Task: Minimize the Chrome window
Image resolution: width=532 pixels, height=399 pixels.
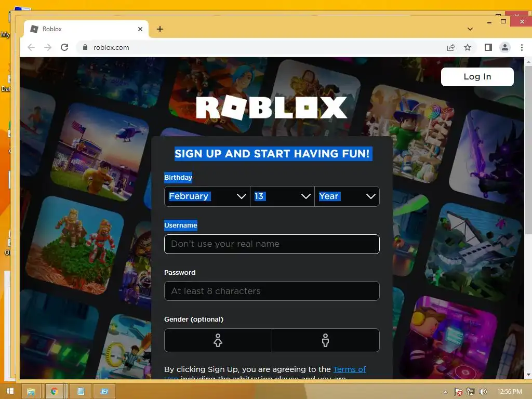Action: (x=489, y=22)
